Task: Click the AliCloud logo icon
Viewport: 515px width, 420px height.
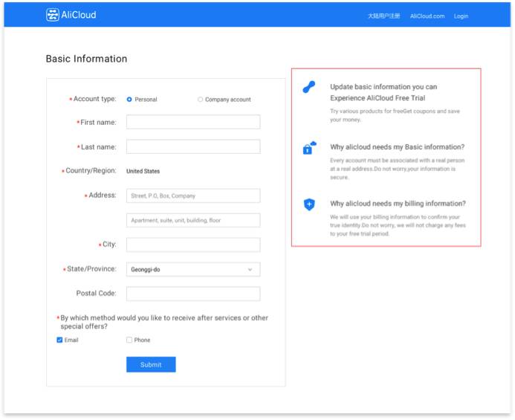Action: click(x=53, y=15)
